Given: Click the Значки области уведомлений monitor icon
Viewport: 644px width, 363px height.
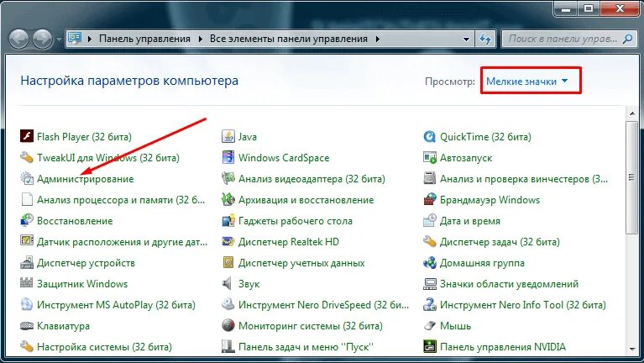Looking at the screenshot, I should click(x=430, y=284).
